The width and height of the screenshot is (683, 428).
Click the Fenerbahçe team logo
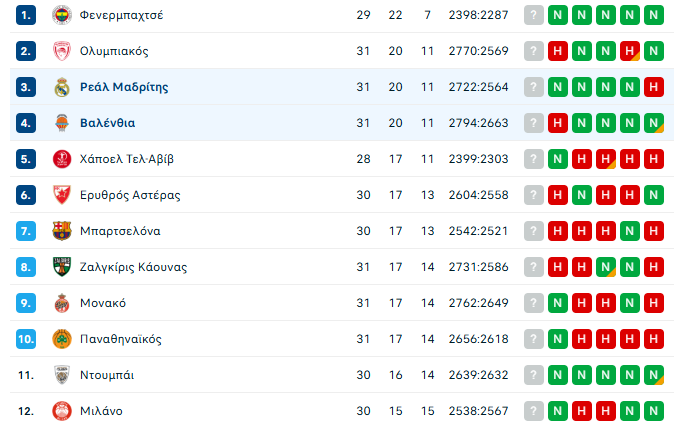pos(61,15)
